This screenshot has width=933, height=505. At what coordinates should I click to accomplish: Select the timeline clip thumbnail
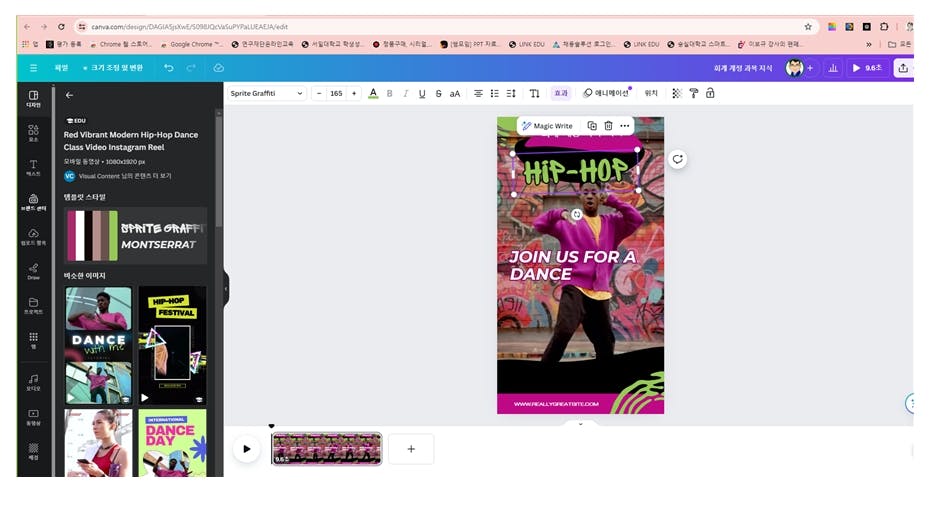point(327,449)
